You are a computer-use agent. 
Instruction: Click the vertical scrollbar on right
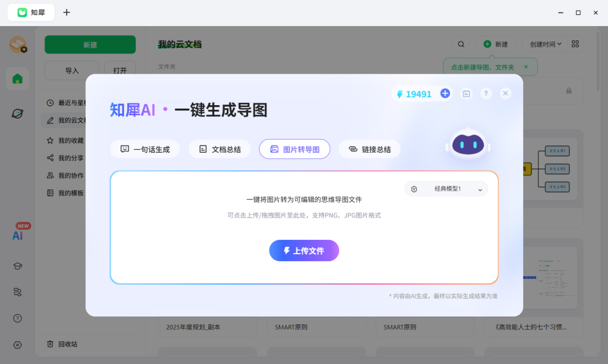(x=597, y=62)
